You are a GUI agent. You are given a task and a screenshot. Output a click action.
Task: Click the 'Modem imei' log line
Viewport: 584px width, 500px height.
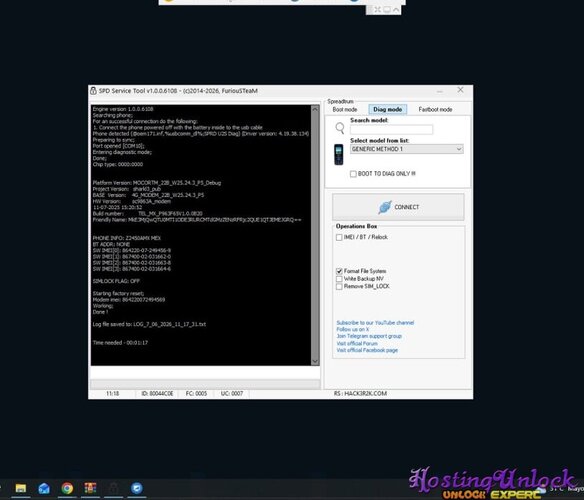coord(128,300)
